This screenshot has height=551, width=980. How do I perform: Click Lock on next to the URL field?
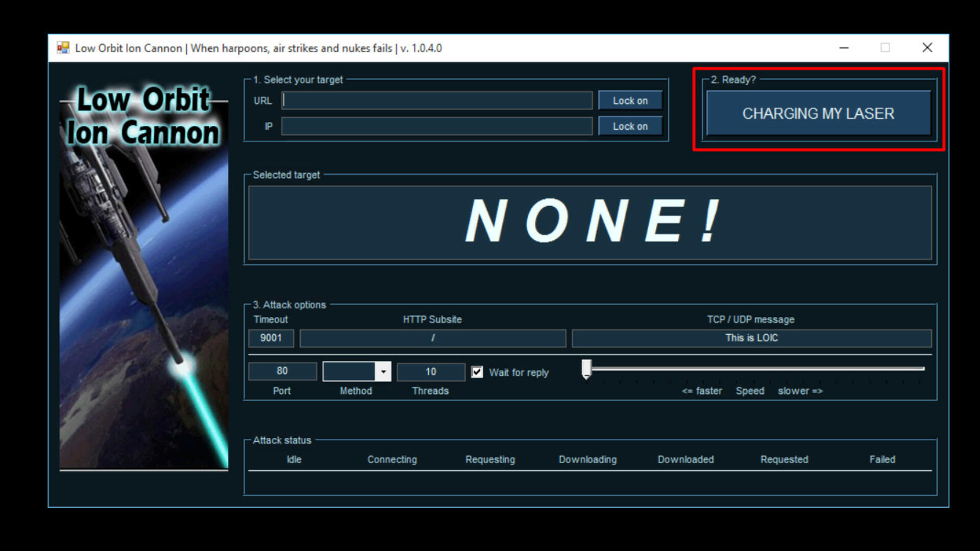click(630, 101)
